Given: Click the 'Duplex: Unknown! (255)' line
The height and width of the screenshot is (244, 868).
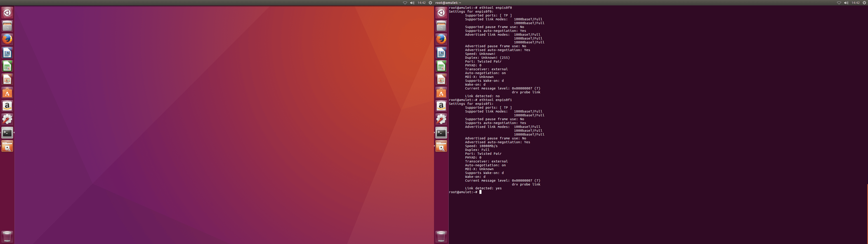Looking at the screenshot, I should click(487, 58).
